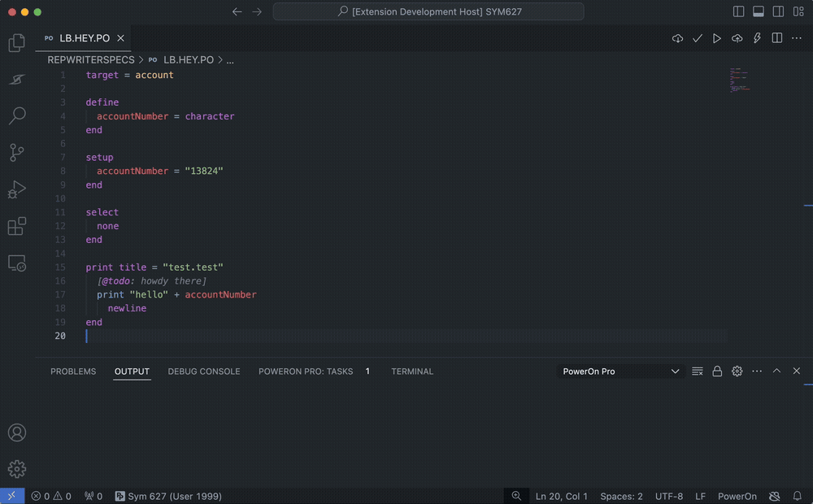The height and width of the screenshot is (504, 813).
Task: Open the PowerOn Pro sidebar icon
Action: [x=17, y=80]
